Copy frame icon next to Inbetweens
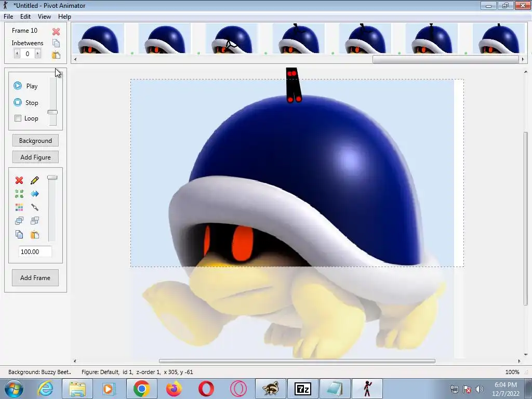Screen dimensions: 532x399 pyautogui.click(x=56, y=43)
